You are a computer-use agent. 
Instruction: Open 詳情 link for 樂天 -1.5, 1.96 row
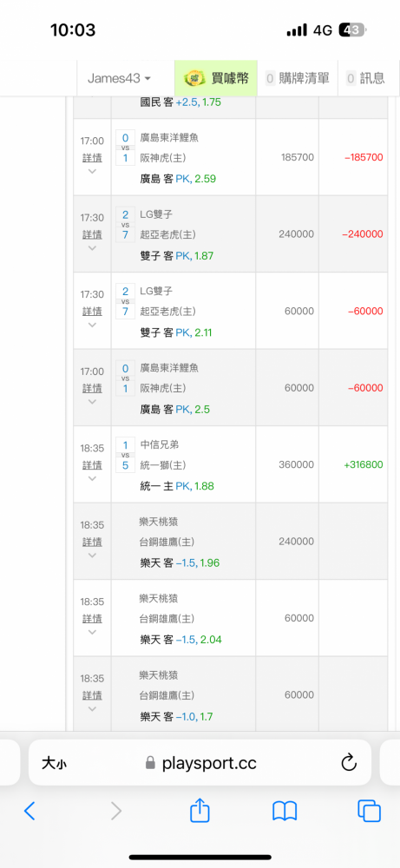(92, 542)
